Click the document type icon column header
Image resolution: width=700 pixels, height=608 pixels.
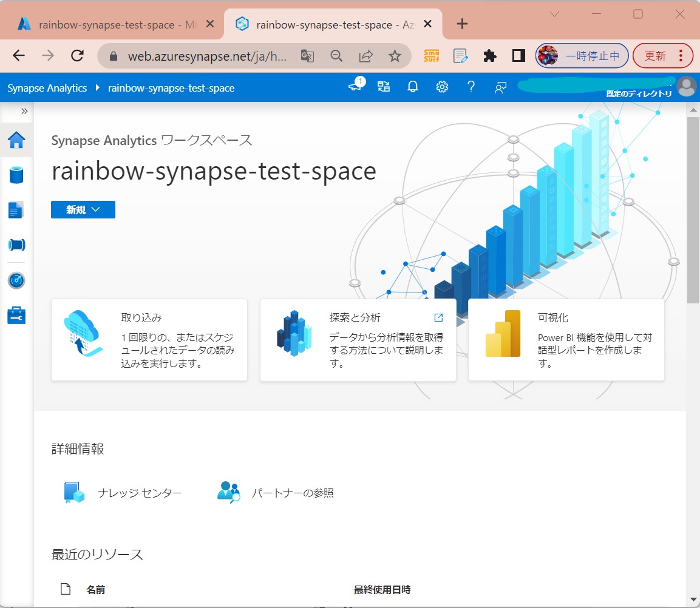coord(66,589)
